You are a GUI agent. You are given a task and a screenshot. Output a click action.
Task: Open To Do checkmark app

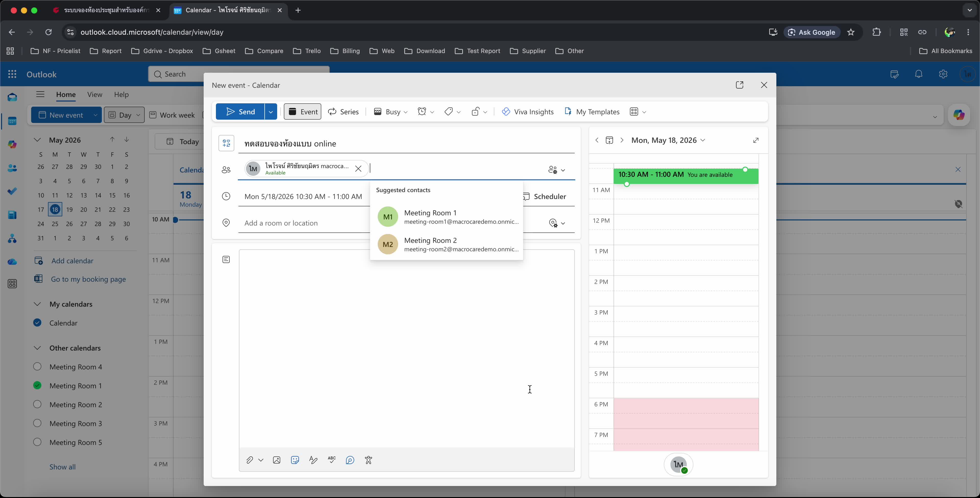[x=12, y=191]
